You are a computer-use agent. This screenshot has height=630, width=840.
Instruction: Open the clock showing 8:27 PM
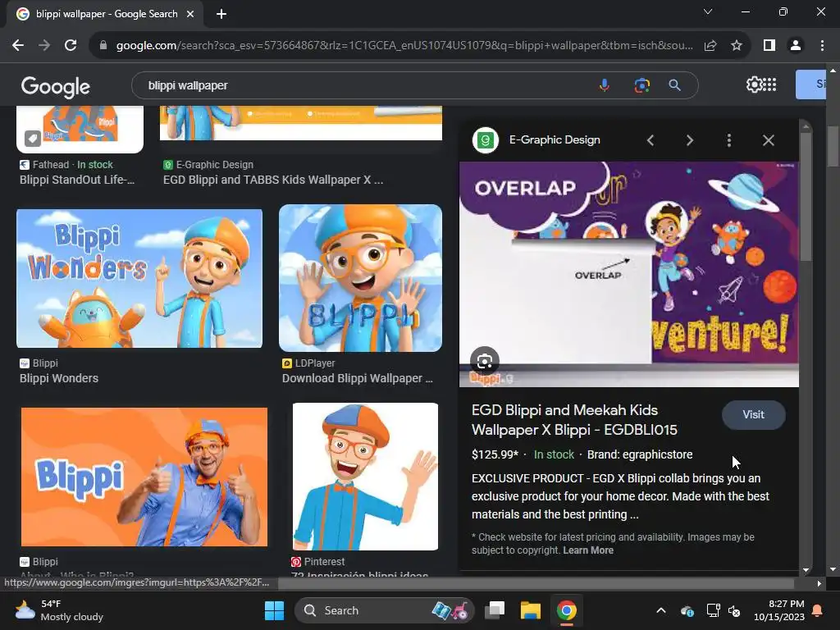779,610
